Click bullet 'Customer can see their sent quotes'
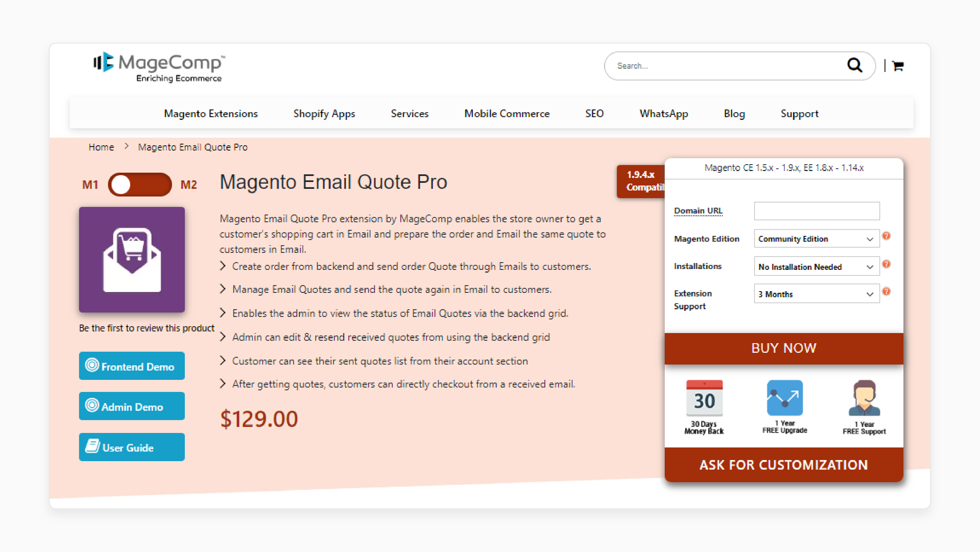Viewport: 980px width, 552px height. (380, 361)
